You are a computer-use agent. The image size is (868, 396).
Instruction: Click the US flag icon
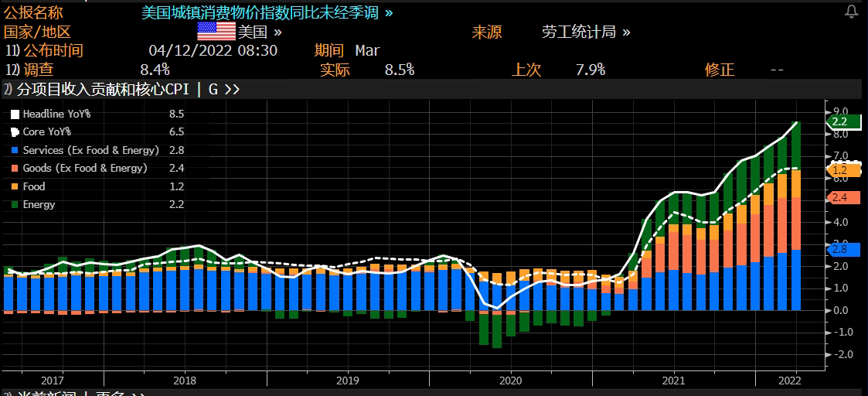click(x=216, y=32)
